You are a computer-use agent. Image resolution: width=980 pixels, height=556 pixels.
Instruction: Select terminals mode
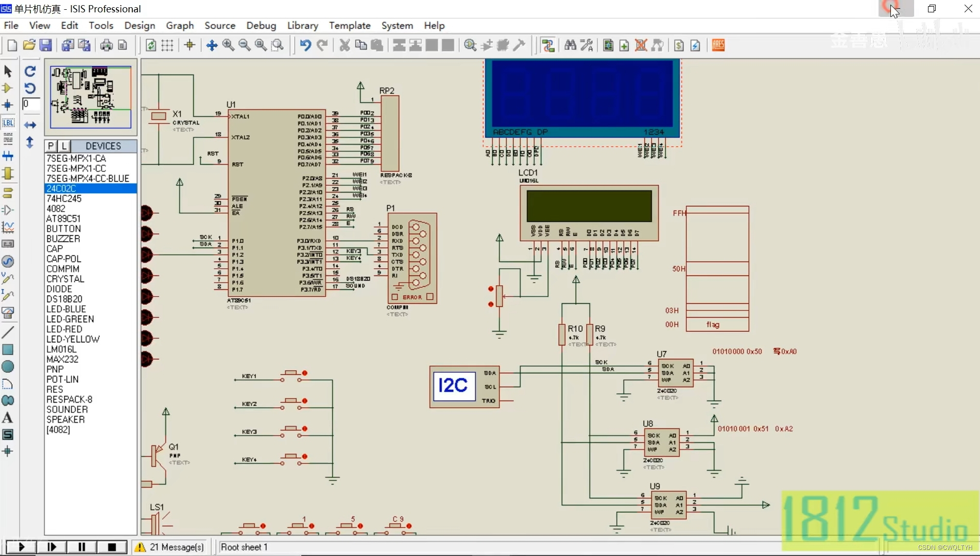[8, 193]
